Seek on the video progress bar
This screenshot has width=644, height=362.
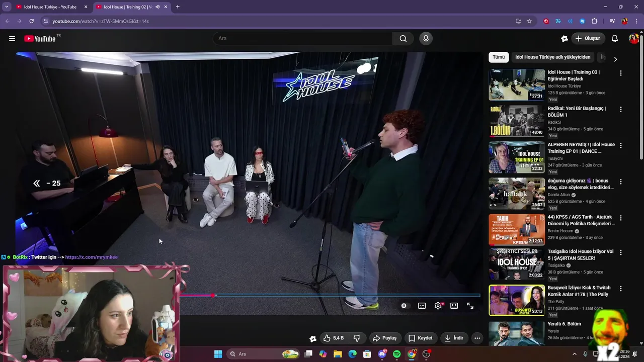click(330, 296)
